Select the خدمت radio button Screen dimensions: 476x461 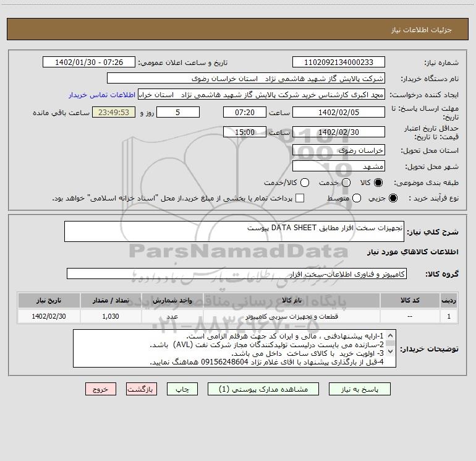tap(346, 183)
